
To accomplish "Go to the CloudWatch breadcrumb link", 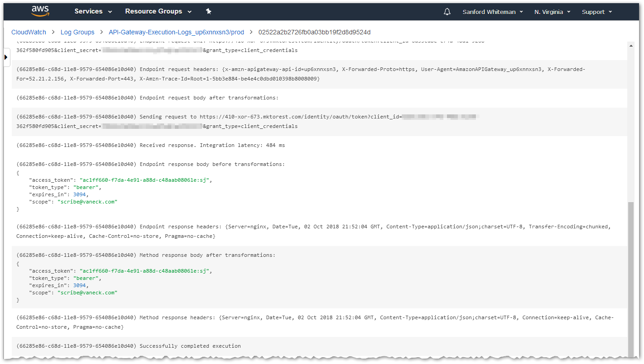I will tap(29, 32).
